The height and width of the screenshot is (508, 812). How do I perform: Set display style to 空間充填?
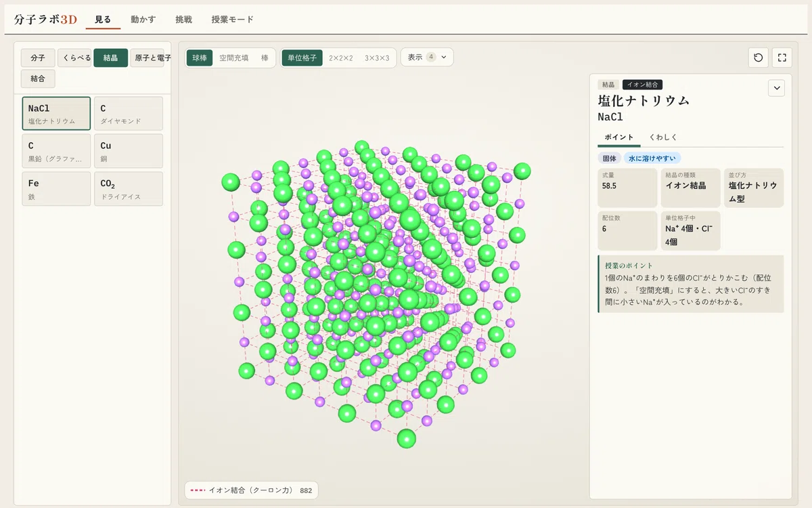pos(233,58)
